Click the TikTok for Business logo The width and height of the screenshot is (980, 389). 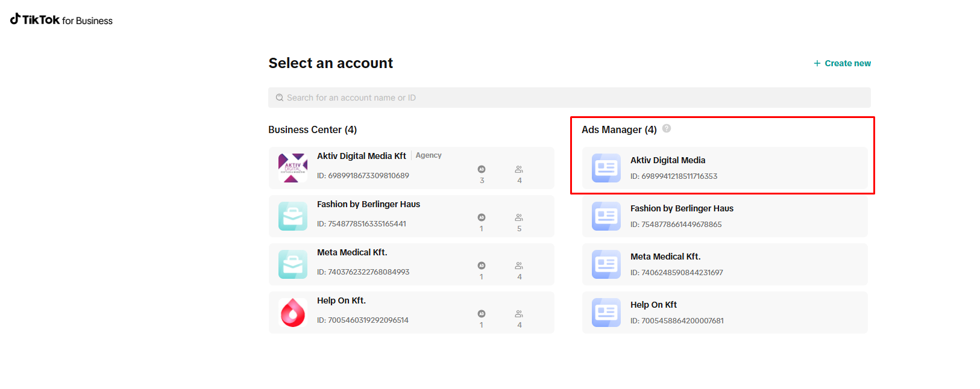(61, 20)
